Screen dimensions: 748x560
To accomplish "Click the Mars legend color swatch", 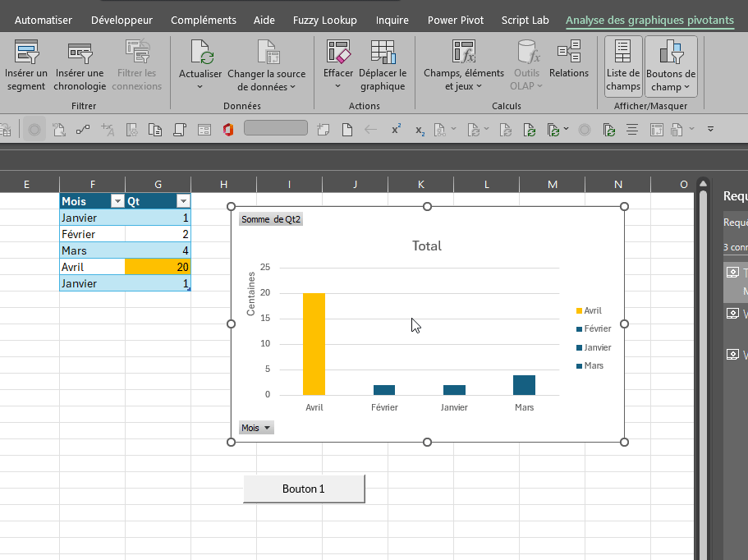I will pyautogui.click(x=579, y=366).
